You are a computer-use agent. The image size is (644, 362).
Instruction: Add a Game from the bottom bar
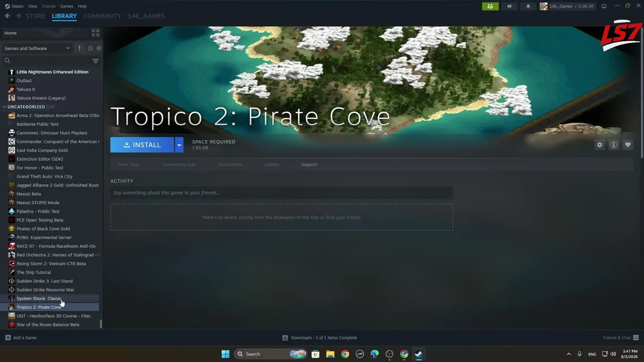point(21,338)
